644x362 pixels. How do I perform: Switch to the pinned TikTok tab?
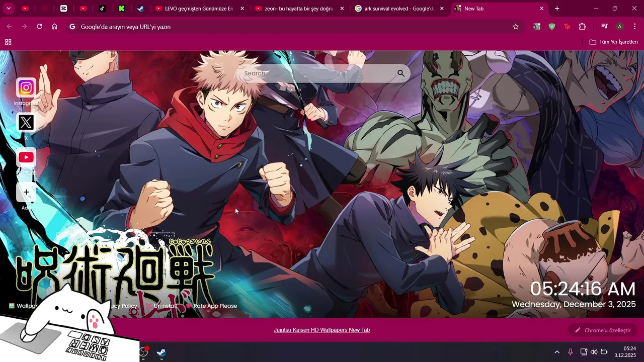[102, 9]
